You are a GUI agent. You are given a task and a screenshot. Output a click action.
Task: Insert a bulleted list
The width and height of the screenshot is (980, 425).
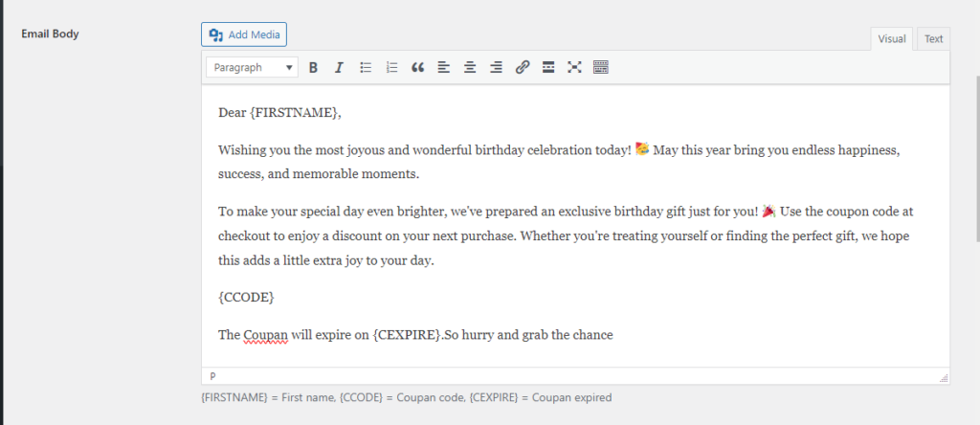coord(366,68)
